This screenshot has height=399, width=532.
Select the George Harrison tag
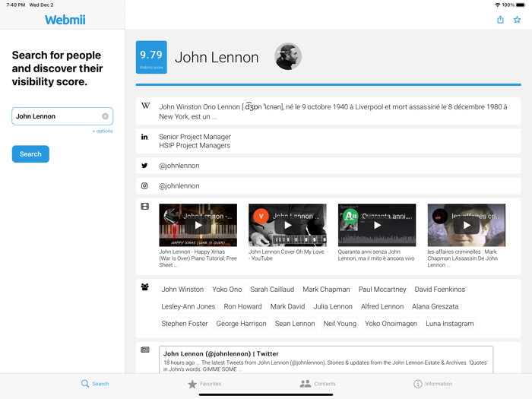pyautogui.click(x=241, y=324)
